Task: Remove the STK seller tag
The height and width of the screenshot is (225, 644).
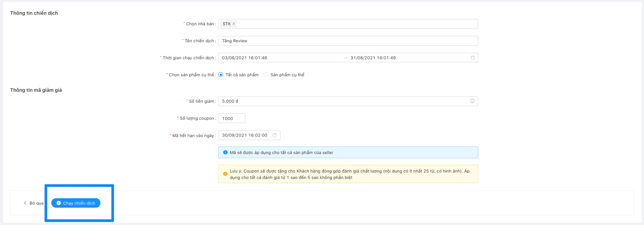Action: (x=233, y=24)
